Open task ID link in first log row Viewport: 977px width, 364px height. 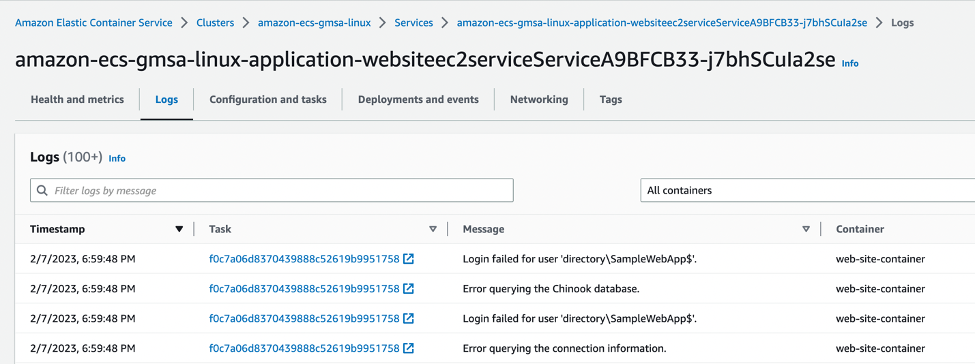click(304, 259)
